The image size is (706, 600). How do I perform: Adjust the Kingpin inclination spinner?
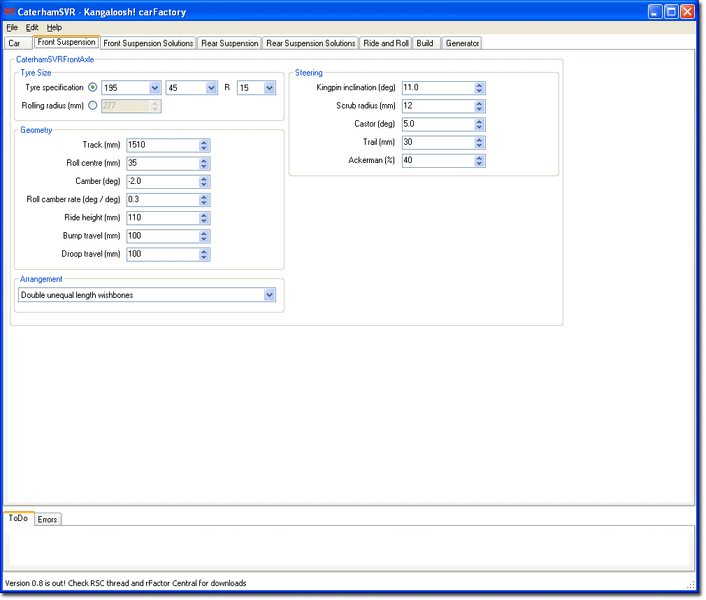pos(480,88)
